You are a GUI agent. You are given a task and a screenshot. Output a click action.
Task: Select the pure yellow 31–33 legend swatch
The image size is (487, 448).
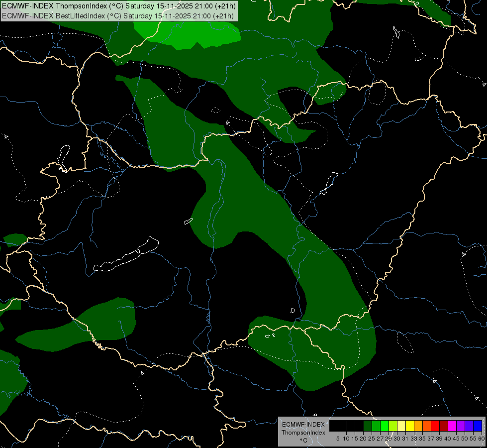(x=410, y=426)
